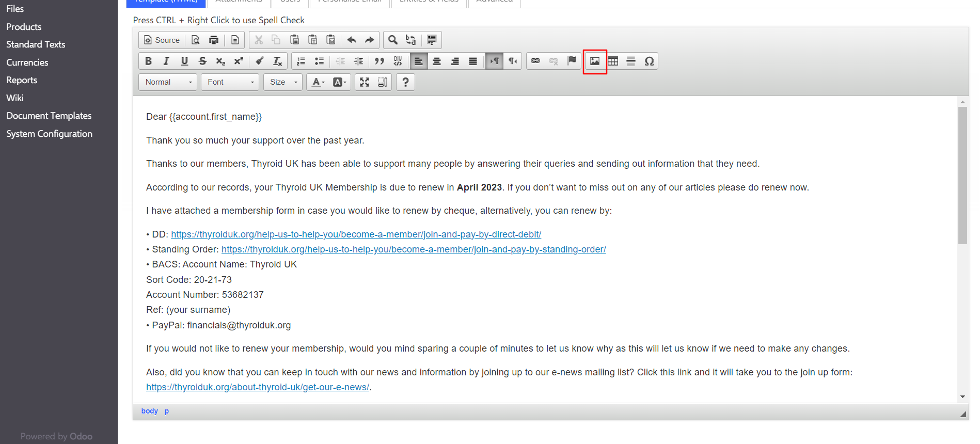The width and height of the screenshot is (980, 444).
Task: Select Currencies in the sidebar
Action: (x=27, y=62)
